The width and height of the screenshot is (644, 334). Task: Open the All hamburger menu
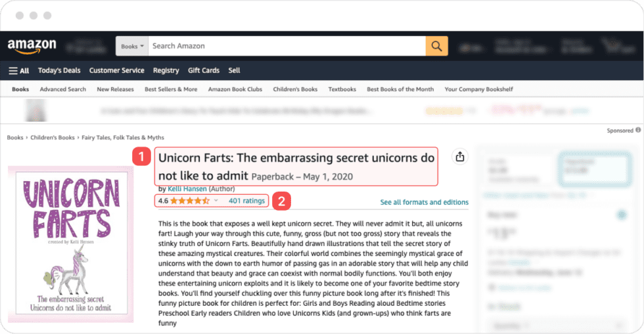coord(18,70)
